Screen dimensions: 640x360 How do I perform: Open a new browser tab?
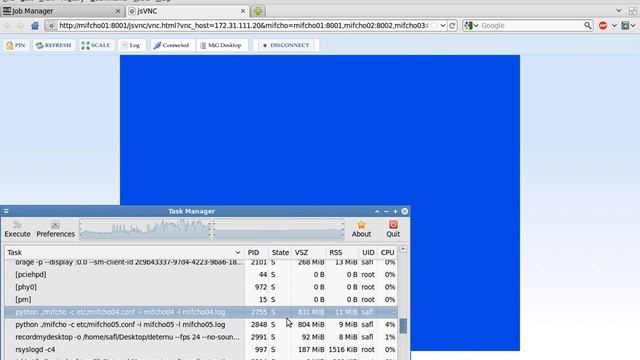[x=258, y=11]
